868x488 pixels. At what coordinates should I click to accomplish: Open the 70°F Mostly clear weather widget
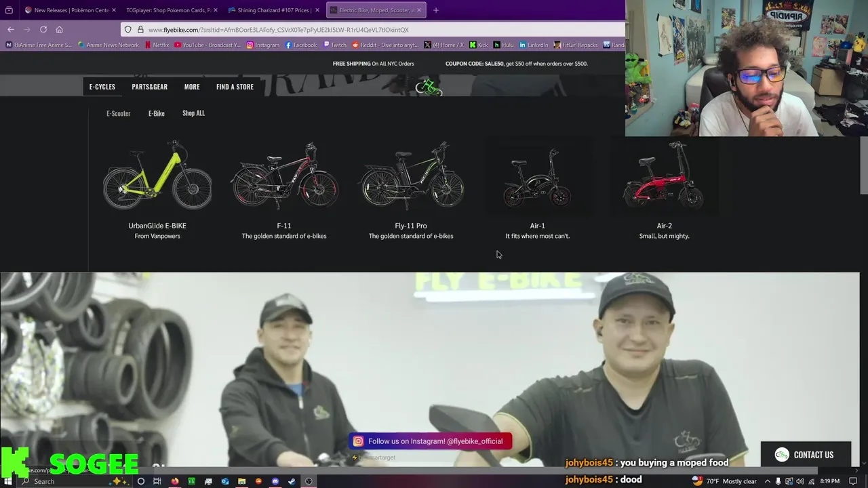pos(724,481)
